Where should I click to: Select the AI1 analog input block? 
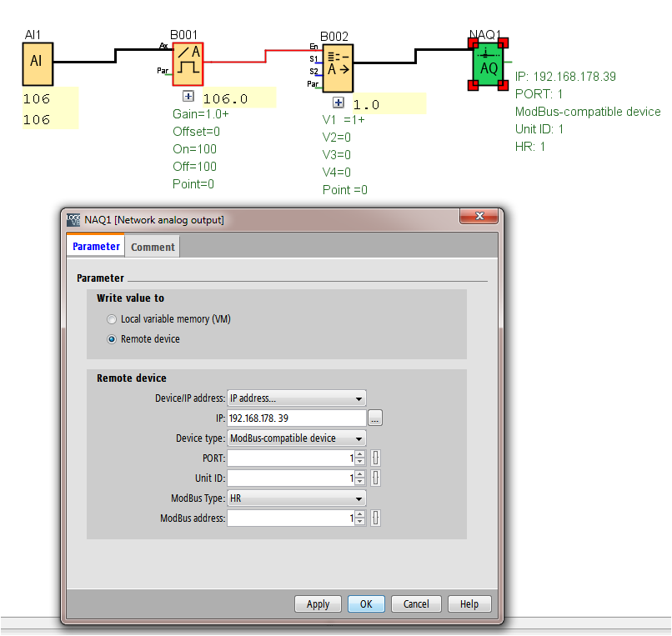coord(37,63)
